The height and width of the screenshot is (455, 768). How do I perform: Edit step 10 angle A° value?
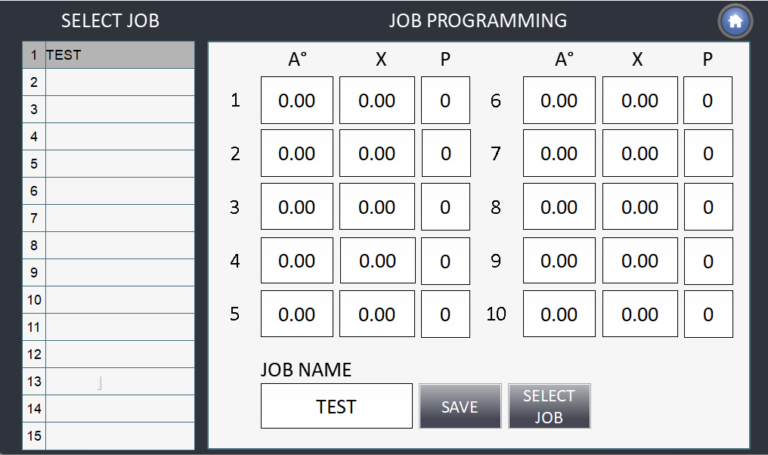pyautogui.click(x=559, y=314)
